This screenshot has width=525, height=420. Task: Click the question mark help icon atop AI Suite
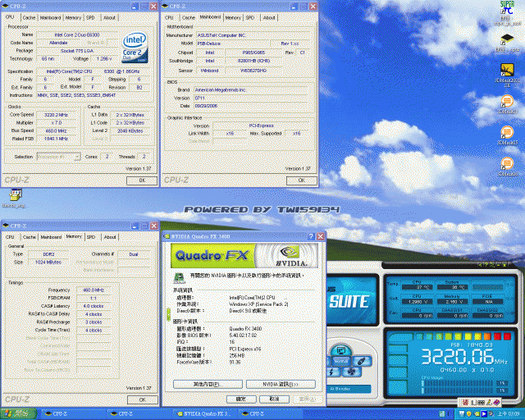(486, 265)
